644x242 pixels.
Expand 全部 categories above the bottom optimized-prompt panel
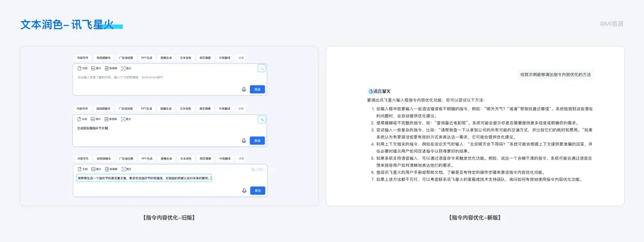click(241, 158)
